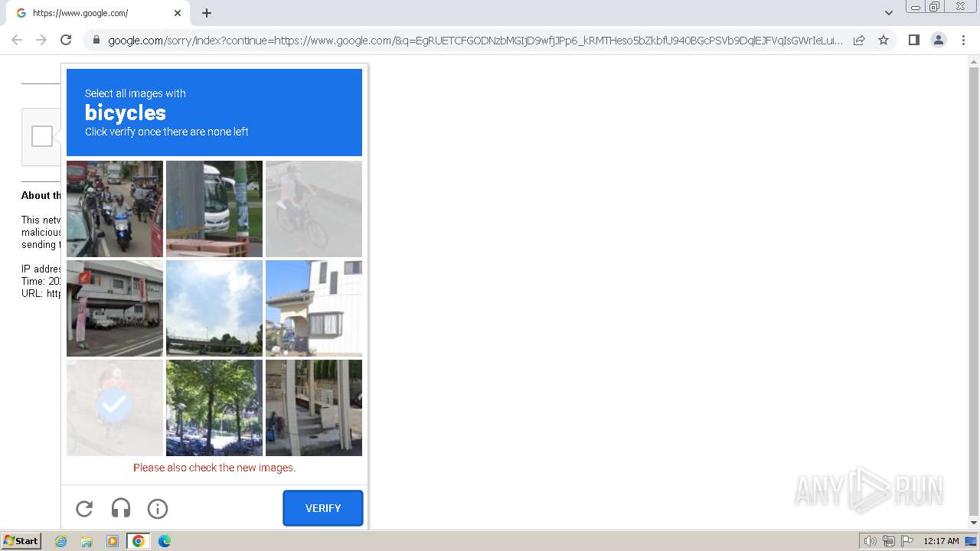Get an audio challenge via headphones icon
This screenshot has height=551, width=980.
point(121,508)
